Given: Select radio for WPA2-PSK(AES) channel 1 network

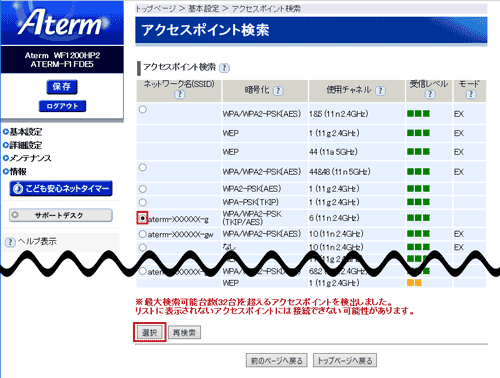Looking at the screenshot, I should coord(143,189).
